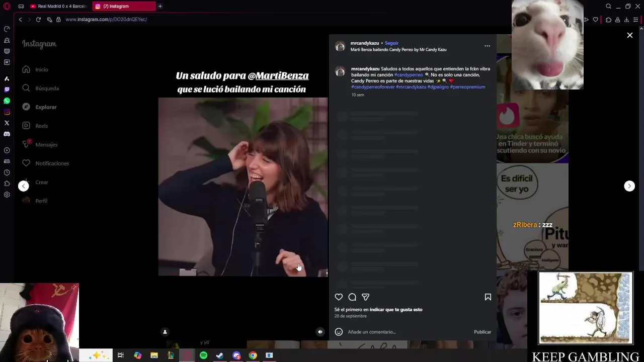Image resolution: width=644 pixels, height=362 pixels.
Task: Open the comment bubble icon
Action: click(x=352, y=297)
